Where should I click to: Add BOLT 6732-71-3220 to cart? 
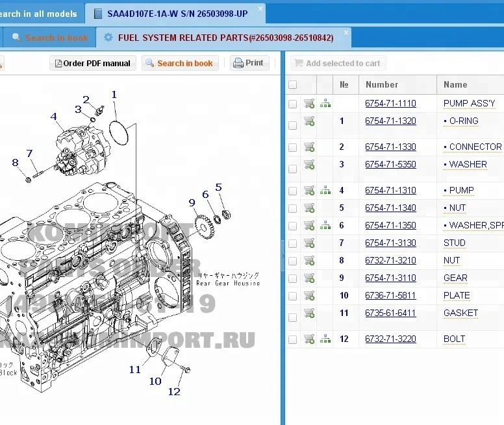tap(309, 339)
